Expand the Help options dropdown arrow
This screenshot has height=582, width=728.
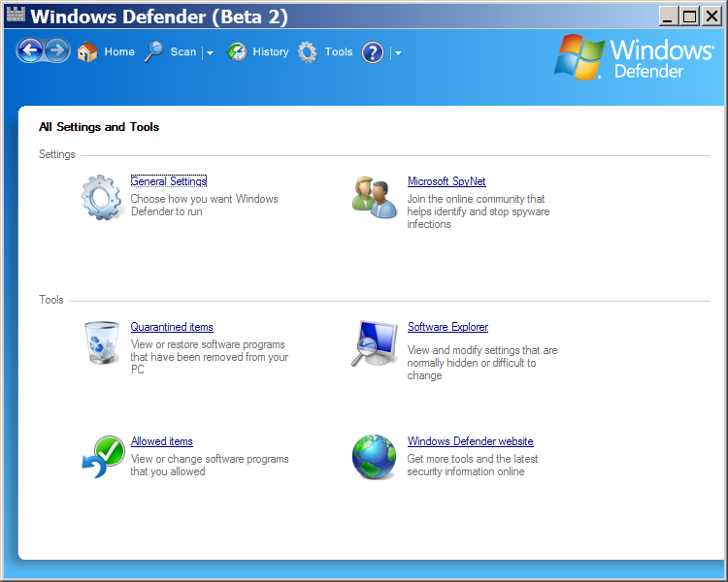pyautogui.click(x=398, y=53)
